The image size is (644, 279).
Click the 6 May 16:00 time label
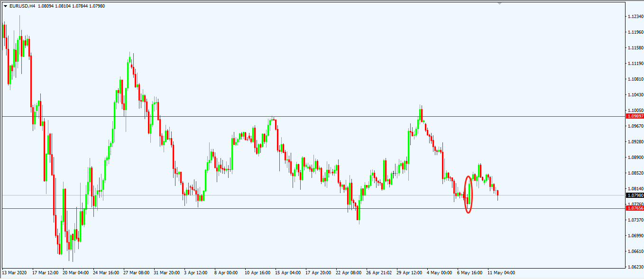[x=469, y=273]
